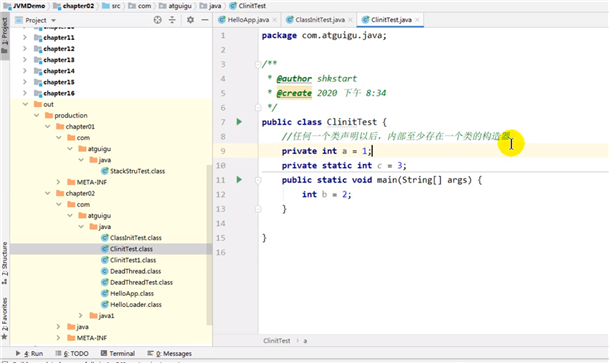Click line number 10 in the gutter
609x363 pixels.
pos(221,166)
